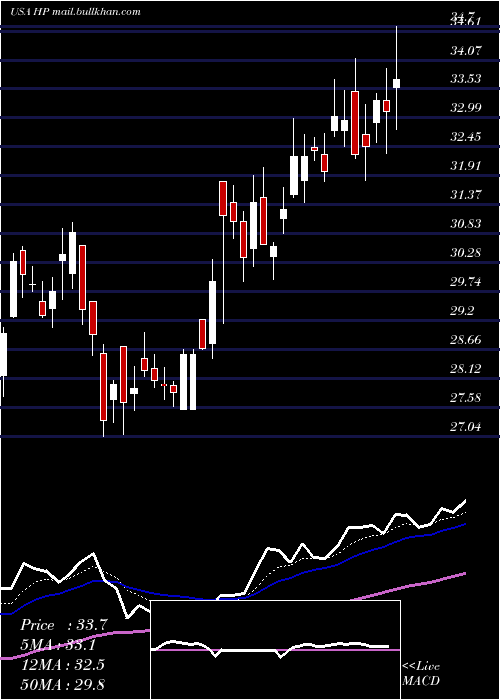Screen dimensions: 500x700
Task: Click inside the MACD inset chart panel
Action: point(275,650)
